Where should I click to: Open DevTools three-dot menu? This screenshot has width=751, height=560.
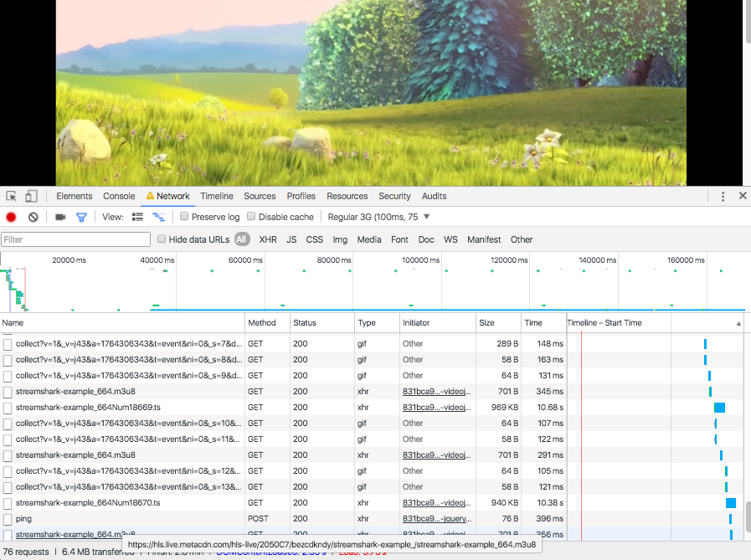(x=723, y=196)
